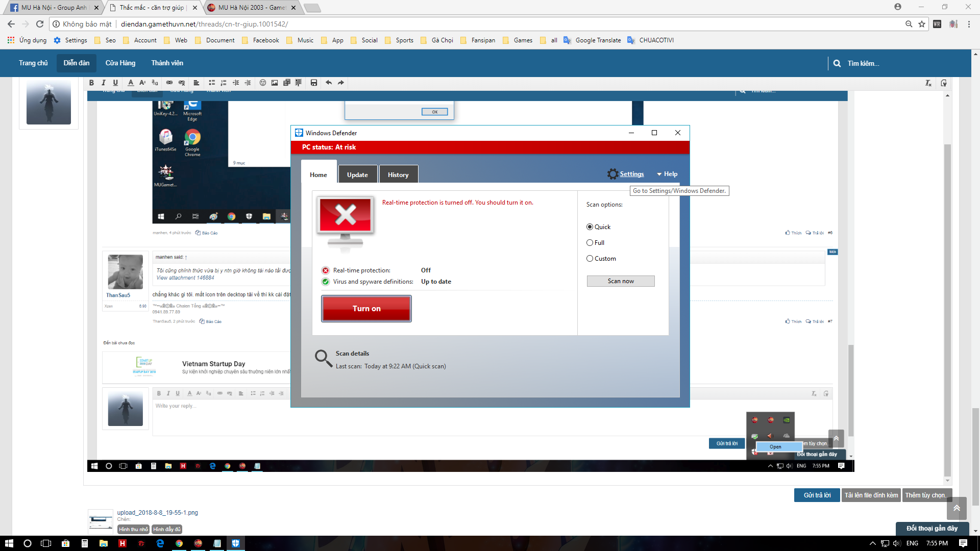
Task: Click the Chrome address bar URL
Action: tap(204, 24)
